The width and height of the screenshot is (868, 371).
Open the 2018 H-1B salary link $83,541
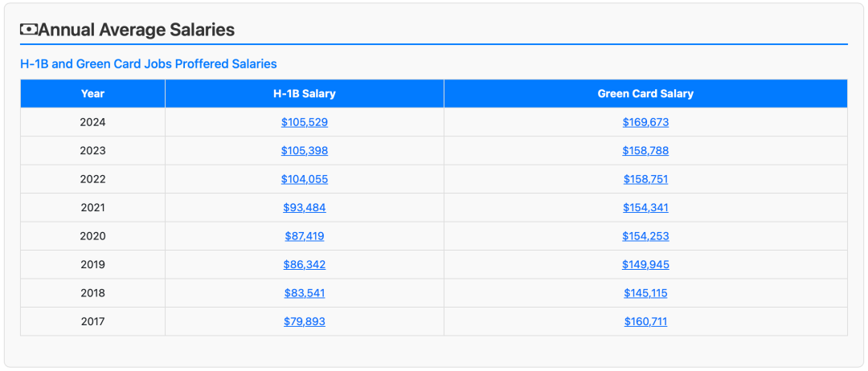[305, 293]
